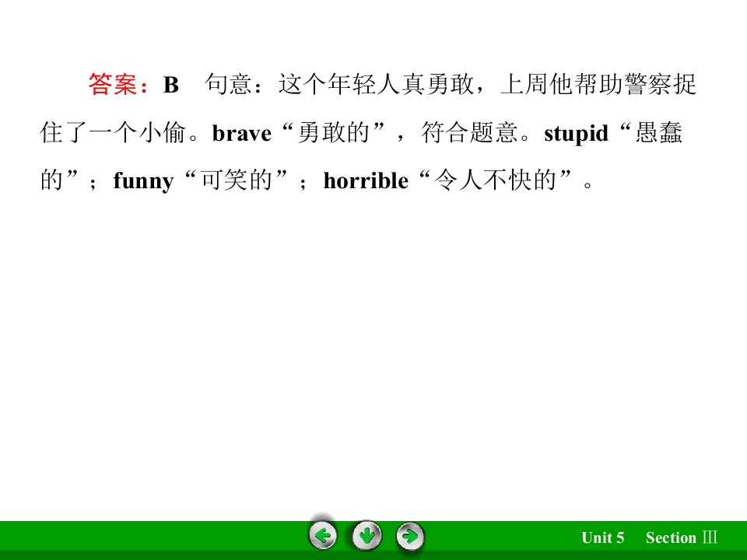This screenshot has height=560, width=747.
Task: Click the phrase 可笑的
Action: coord(236,180)
